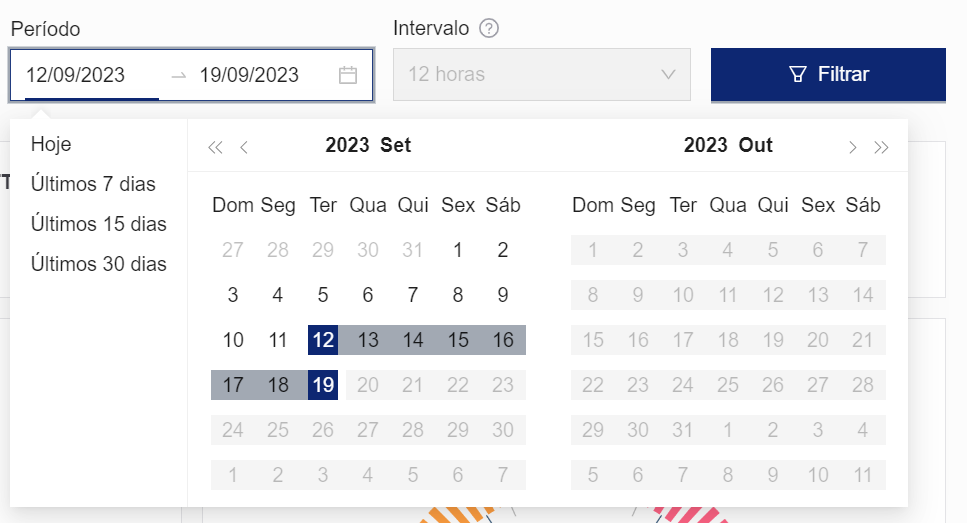Click the end date field 19/09/2023
Image resolution: width=967 pixels, height=523 pixels.
[249, 75]
